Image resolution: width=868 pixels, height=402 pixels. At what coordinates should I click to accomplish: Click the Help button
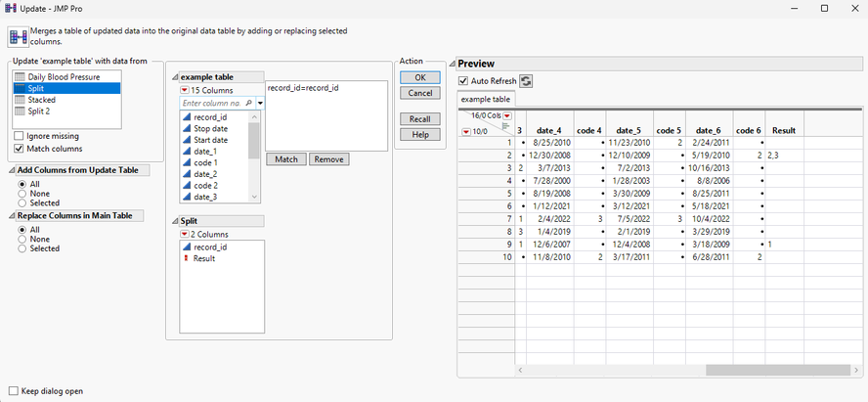420,135
